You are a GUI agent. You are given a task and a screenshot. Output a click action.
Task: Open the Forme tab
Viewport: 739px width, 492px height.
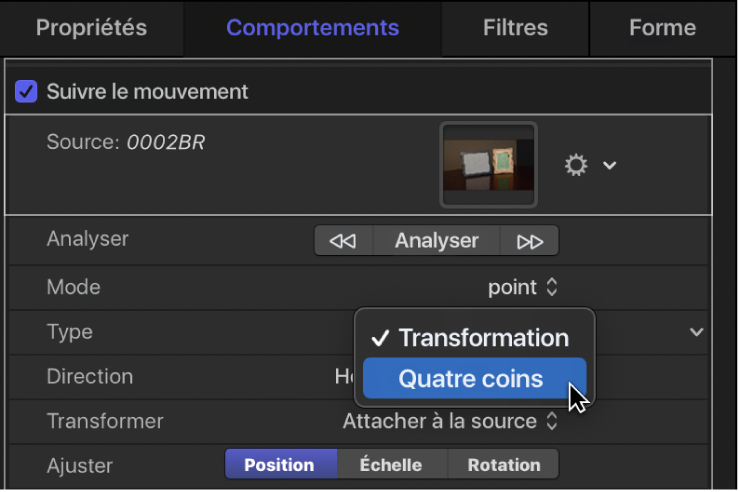pos(662,28)
